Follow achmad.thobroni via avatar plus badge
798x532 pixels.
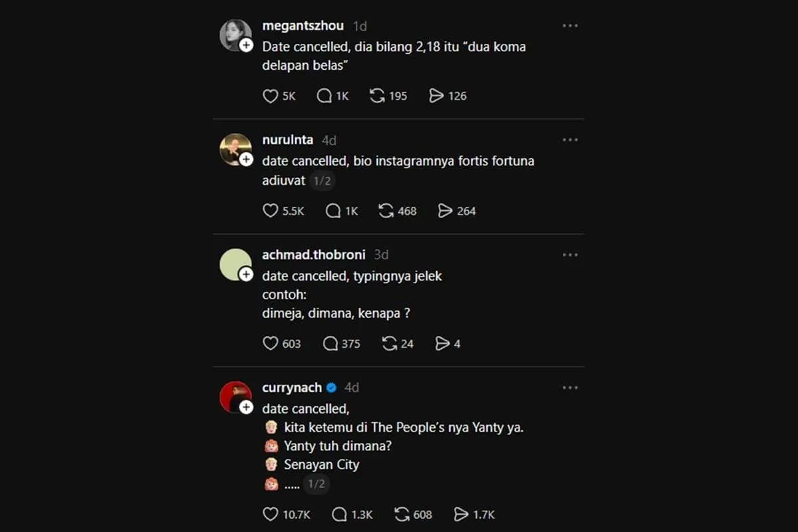(x=246, y=274)
